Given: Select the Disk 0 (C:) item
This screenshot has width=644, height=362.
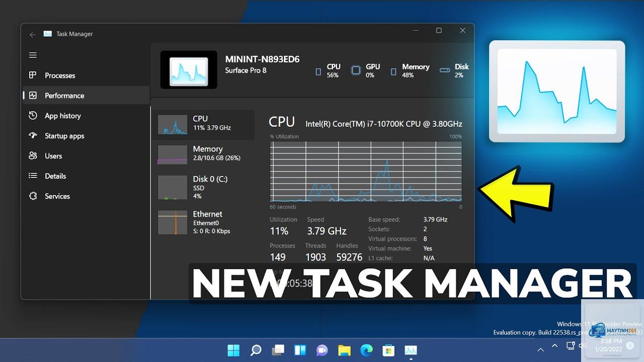Looking at the screenshot, I should (204, 188).
